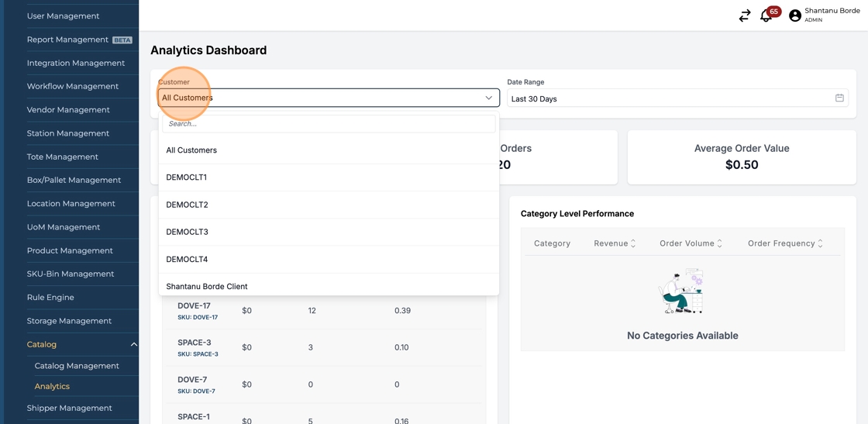Sort by Revenue column arrows
Viewport: 868px width, 424px height.
pos(633,243)
